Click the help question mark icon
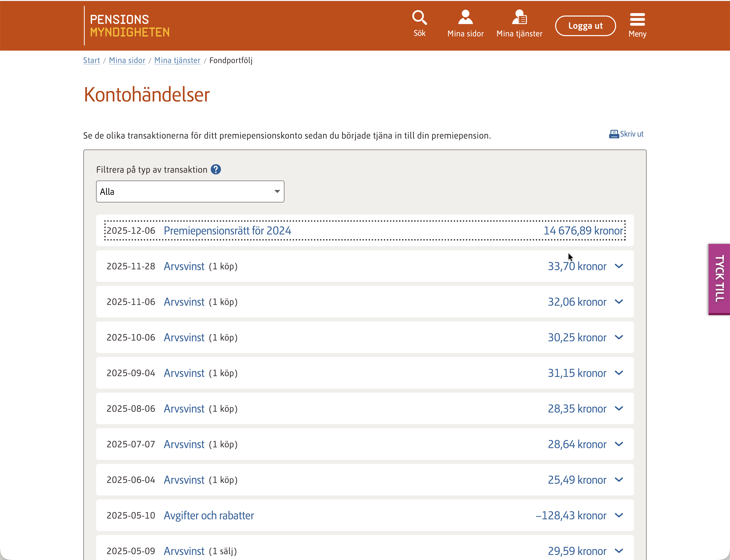 [216, 170]
